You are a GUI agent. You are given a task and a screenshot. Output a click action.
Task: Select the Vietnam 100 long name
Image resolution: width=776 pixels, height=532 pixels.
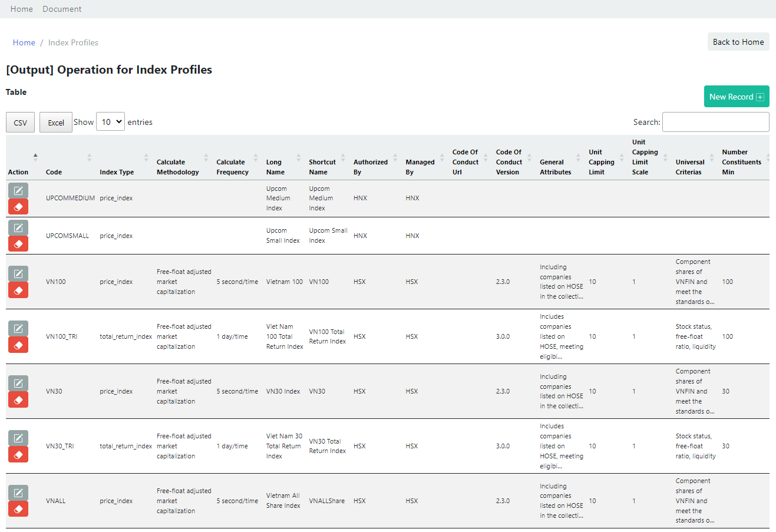285,282
